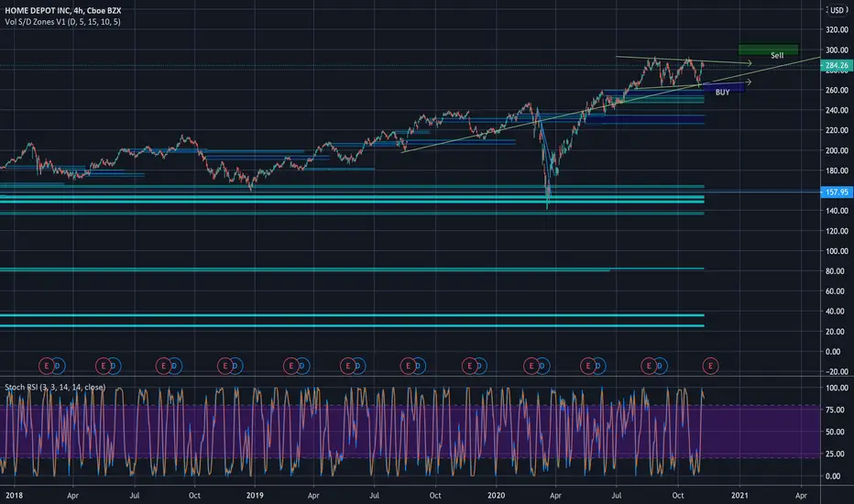The height and width of the screenshot is (504, 854).
Task: Click the 50.00 Stoch RSI scale value
Action: tap(837, 432)
